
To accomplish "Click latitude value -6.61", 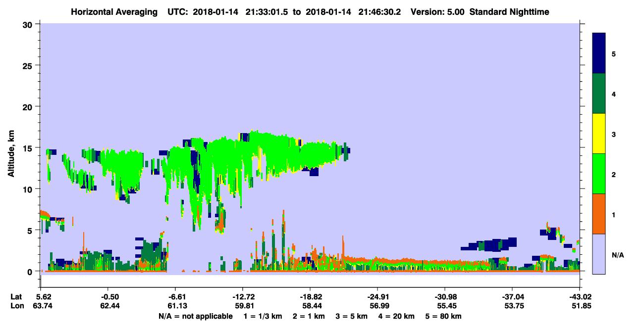I will [176, 297].
